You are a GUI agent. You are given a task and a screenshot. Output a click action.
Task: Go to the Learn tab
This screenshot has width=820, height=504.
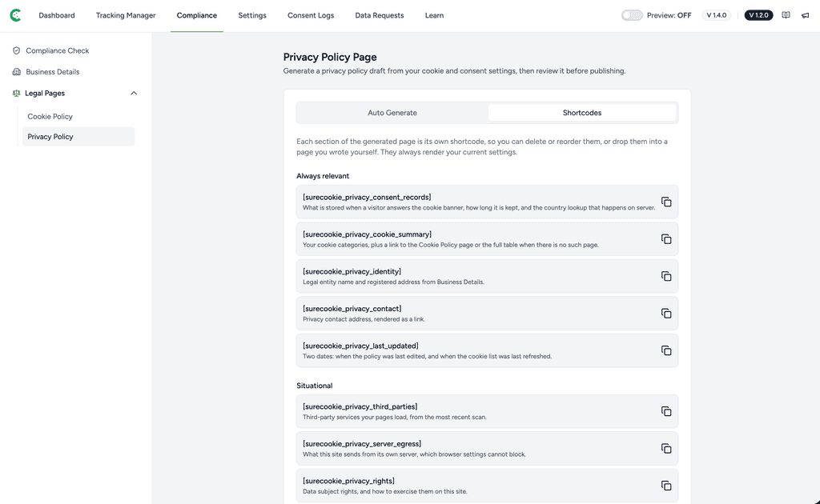pos(434,15)
